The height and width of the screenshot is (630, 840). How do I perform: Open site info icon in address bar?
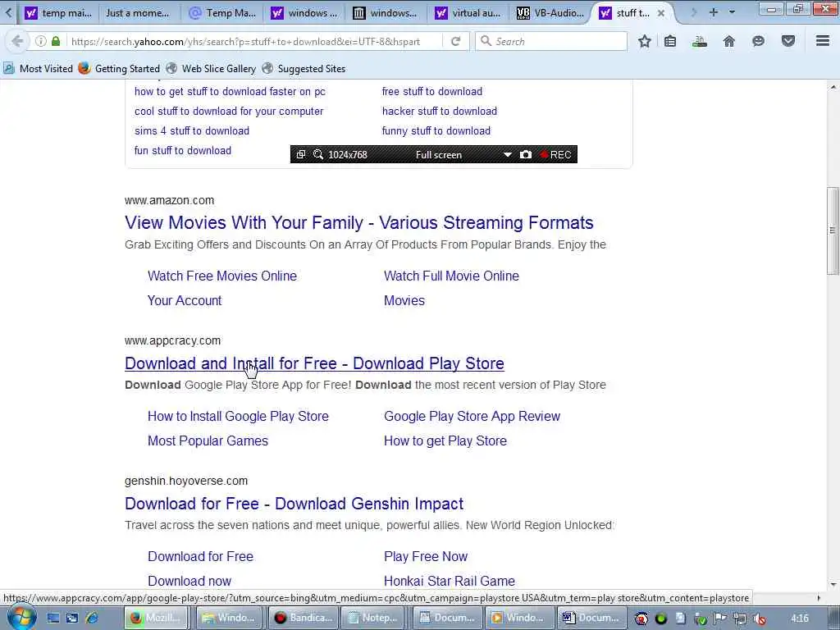point(41,41)
